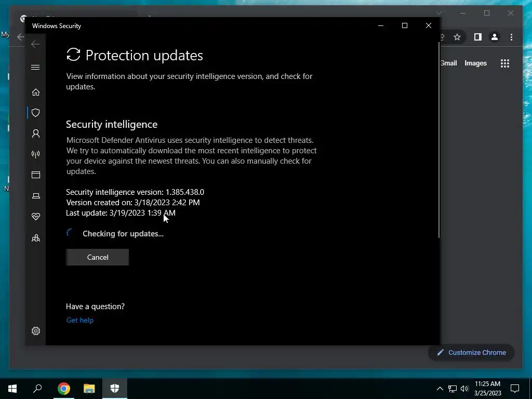532x399 pixels.
Task: Click the Version created on line
Action: (133, 203)
